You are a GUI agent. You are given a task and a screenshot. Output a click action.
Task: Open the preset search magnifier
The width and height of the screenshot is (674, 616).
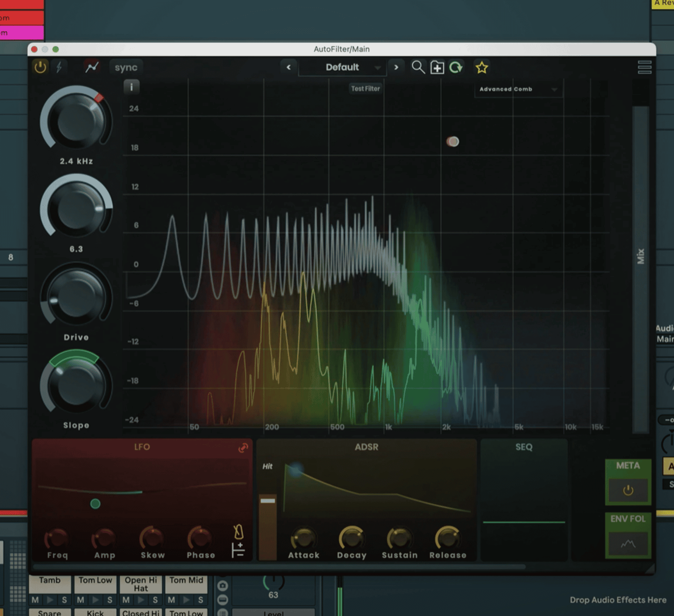point(418,67)
